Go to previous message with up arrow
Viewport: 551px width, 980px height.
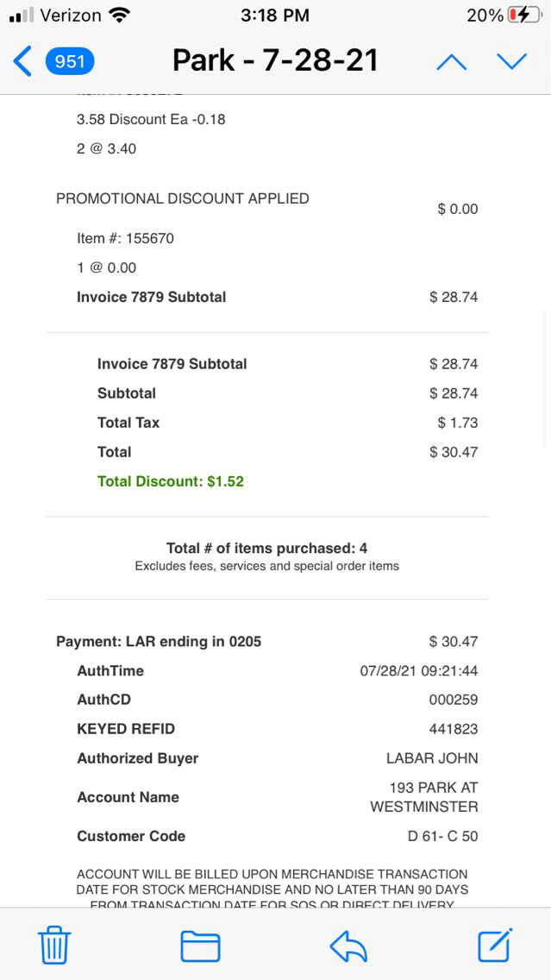tap(452, 61)
